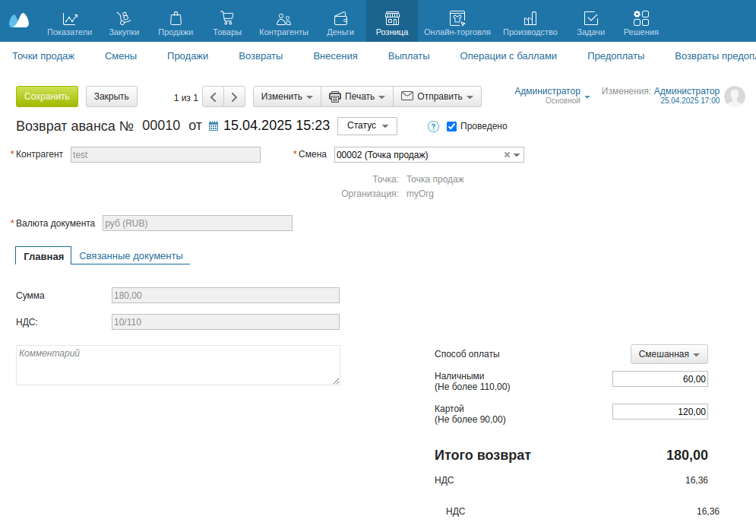This screenshot has width=756, height=532.
Task: Click the calendar icon beside document date
Action: [x=214, y=126]
